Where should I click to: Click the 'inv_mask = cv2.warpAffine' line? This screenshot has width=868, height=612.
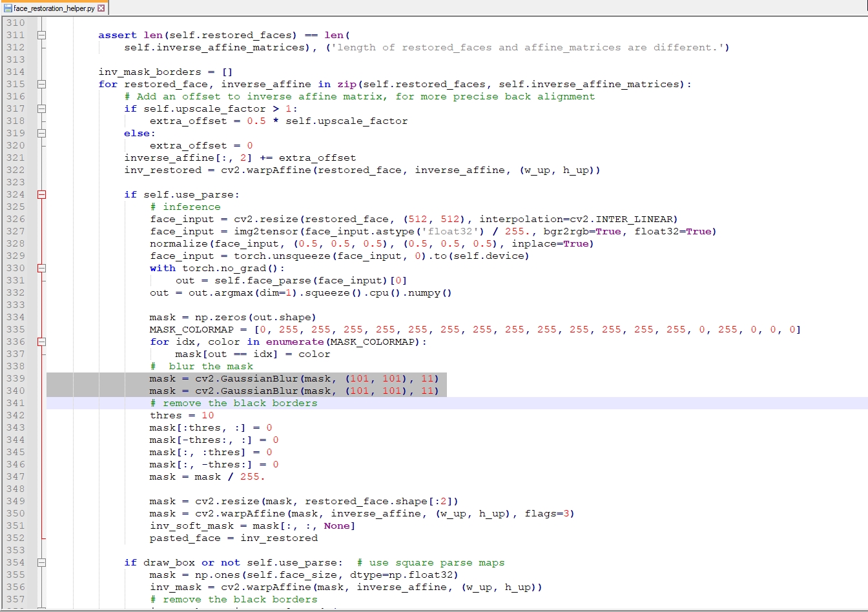point(346,587)
